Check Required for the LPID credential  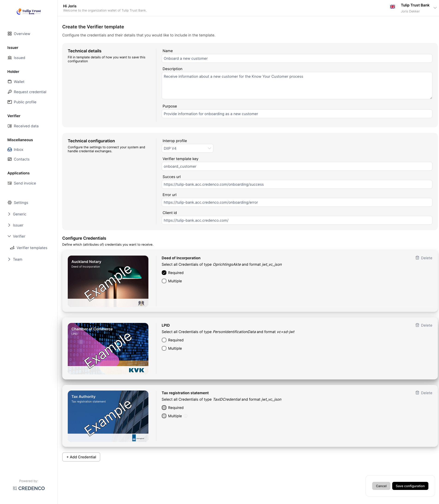tap(164, 340)
